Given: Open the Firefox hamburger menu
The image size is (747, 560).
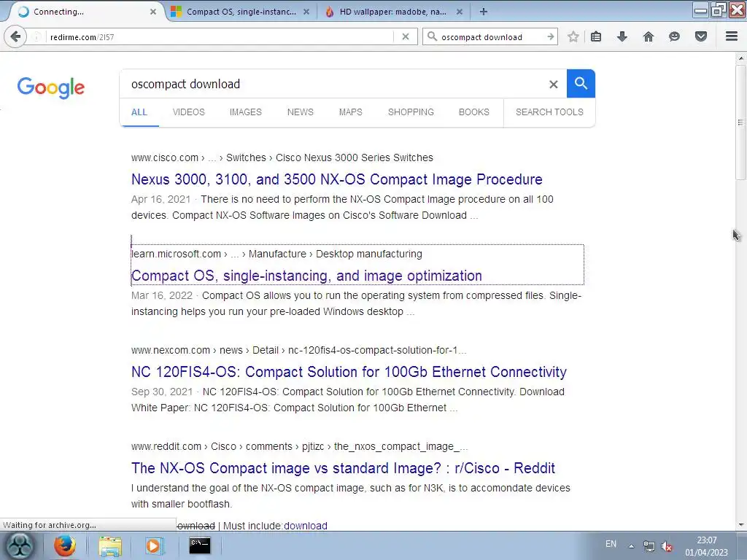Looking at the screenshot, I should pyautogui.click(x=732, y=36).
